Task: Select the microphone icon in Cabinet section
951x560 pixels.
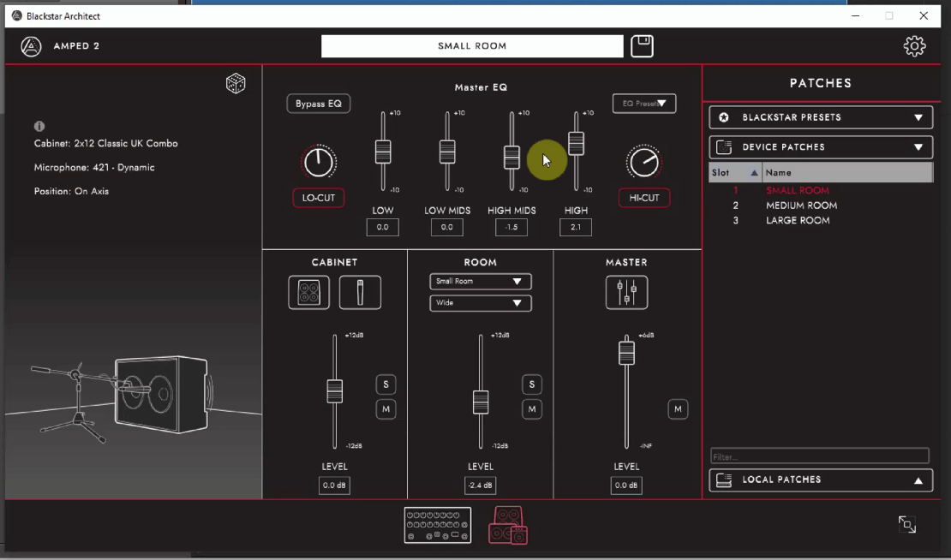Action: click(360, 292)
